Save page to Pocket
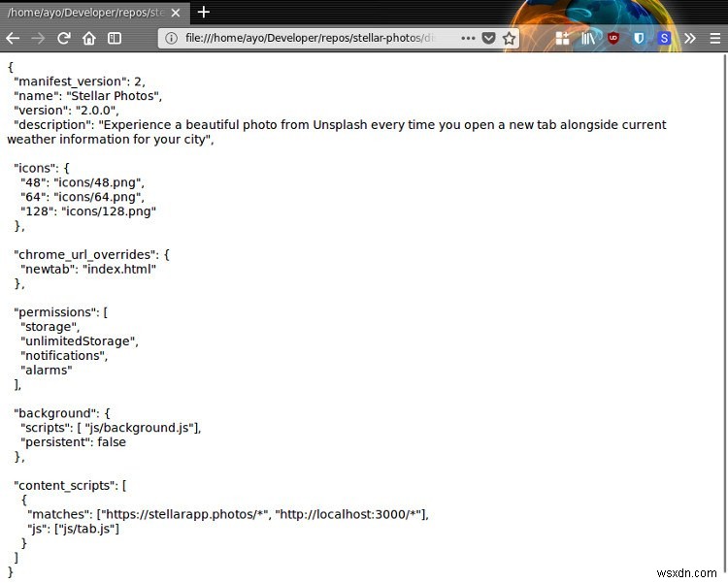This screenshot has height=583, width=728. pos(488,38)
